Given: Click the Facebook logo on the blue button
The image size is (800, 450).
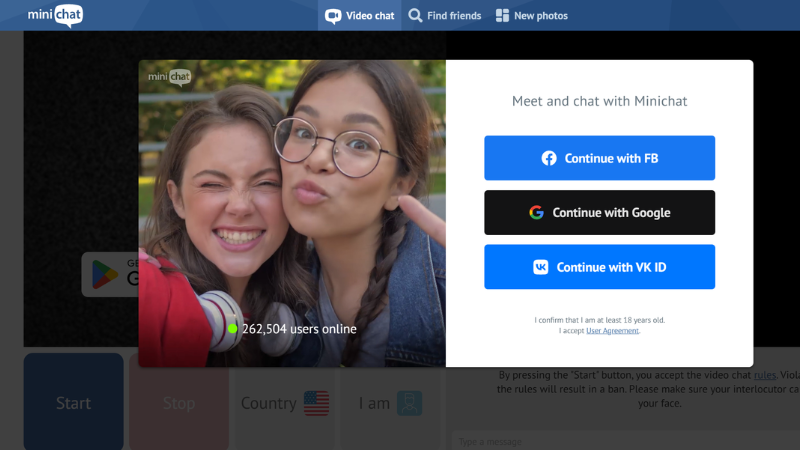Looking at the screenshot, I should click(549, 158).
